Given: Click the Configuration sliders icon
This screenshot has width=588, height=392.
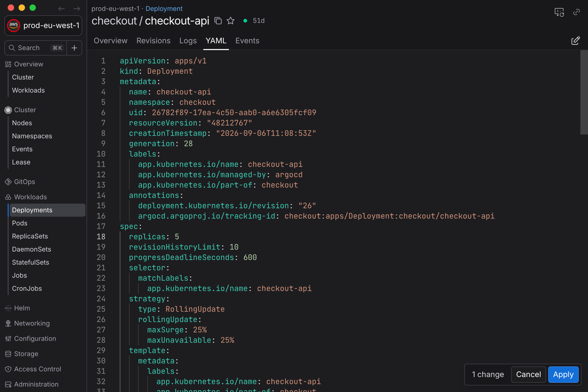Looking at the screenshot, I should [x=8, y=339].
